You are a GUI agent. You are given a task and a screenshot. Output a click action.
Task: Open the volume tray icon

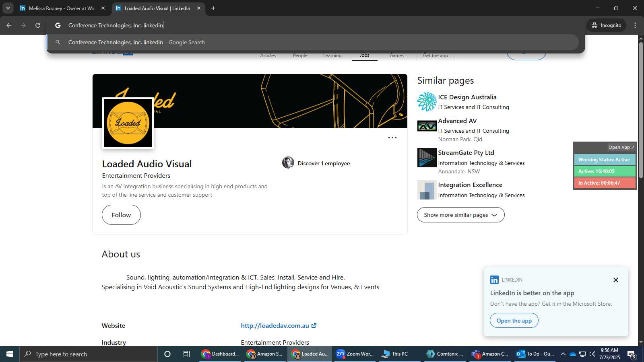592,354
